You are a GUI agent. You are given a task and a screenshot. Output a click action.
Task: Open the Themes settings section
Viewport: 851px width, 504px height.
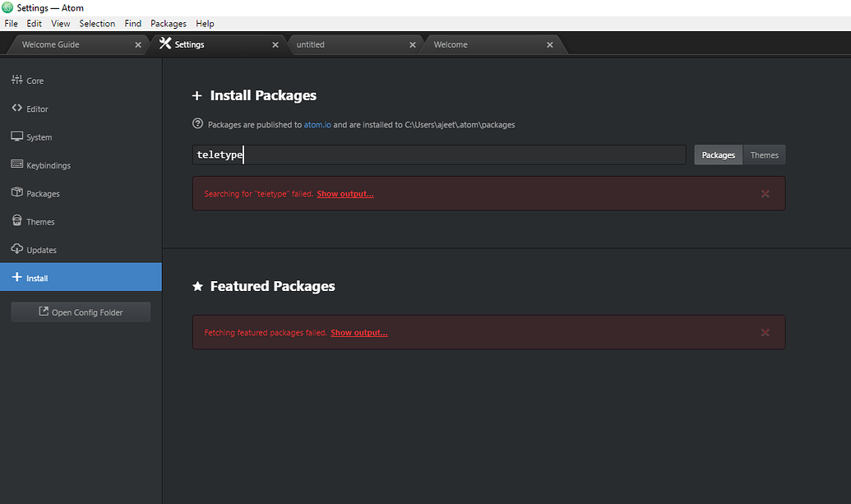pos(39,221)
